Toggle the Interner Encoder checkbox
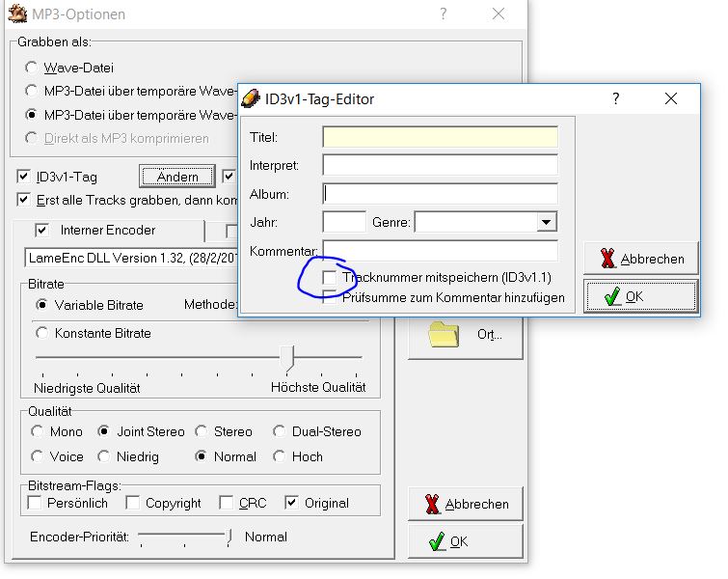The image size is (728, 579). coord(41,230)
